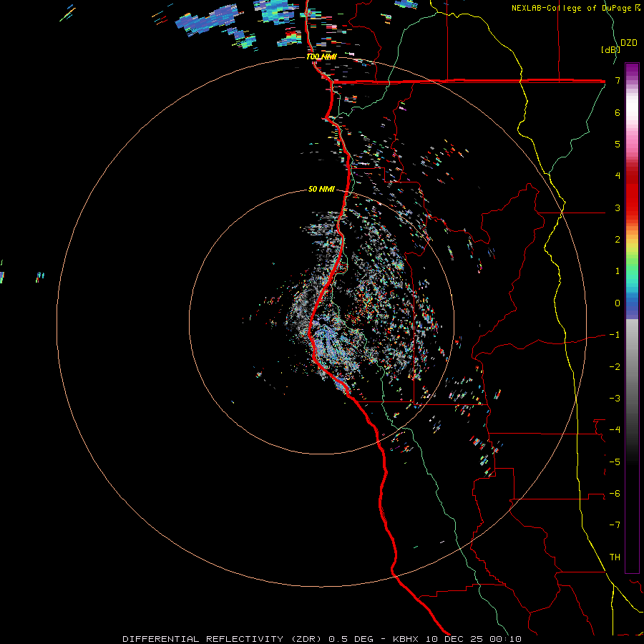Click the TH threshold label on colorbar
This screenshot has width=644, height=644.
(615, 557)
